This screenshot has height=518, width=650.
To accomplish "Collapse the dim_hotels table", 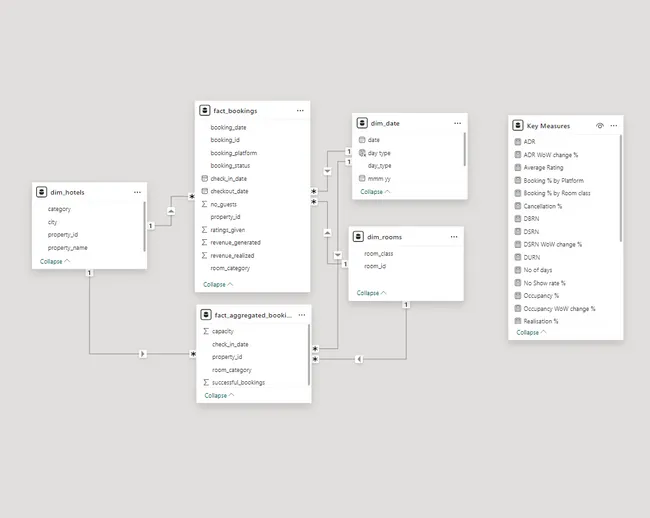I will tap(55, 261).
